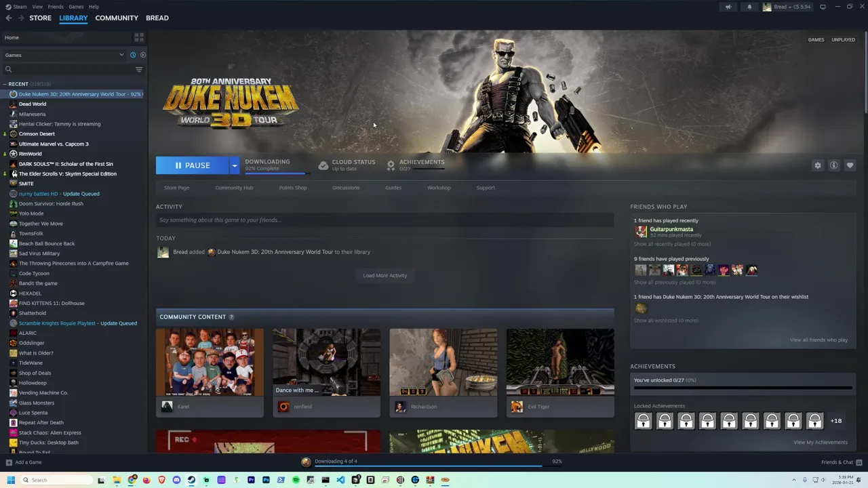Switch to Big Picture mode icon
This screenshot has height=488, width=868.
point(823,7)
